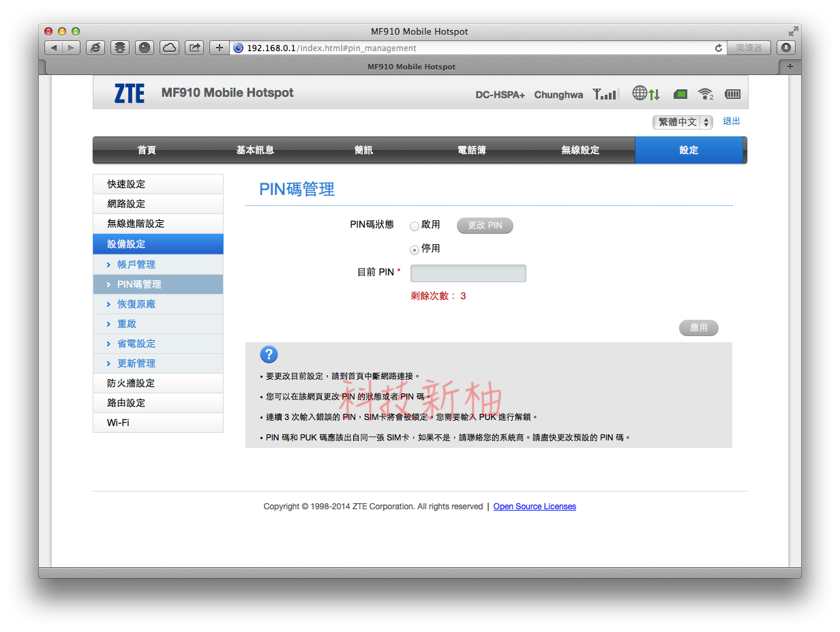Open the 基本訊息 navigation tab
The image size is (840, 632).
tap(255, 150)
